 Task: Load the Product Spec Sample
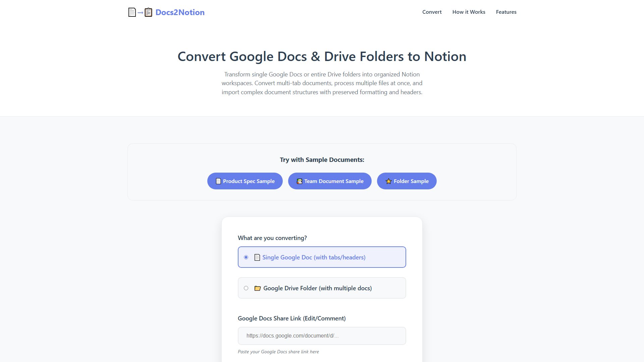(x=245, y=181)
